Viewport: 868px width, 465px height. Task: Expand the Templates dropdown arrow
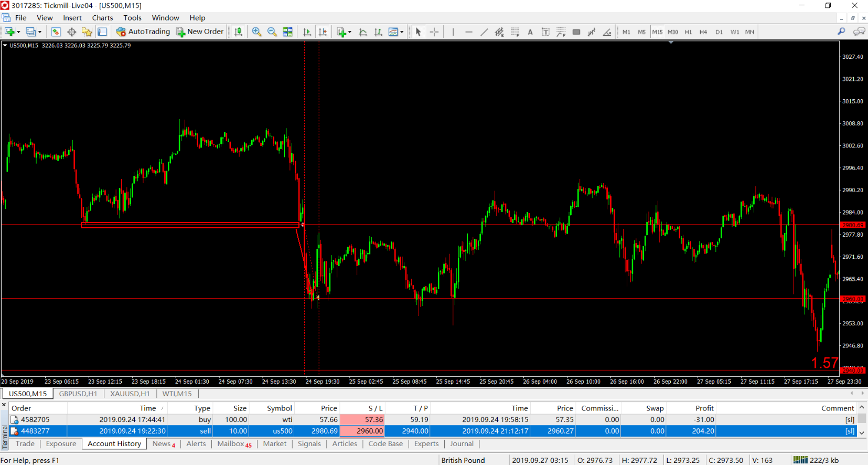[402, 32]
